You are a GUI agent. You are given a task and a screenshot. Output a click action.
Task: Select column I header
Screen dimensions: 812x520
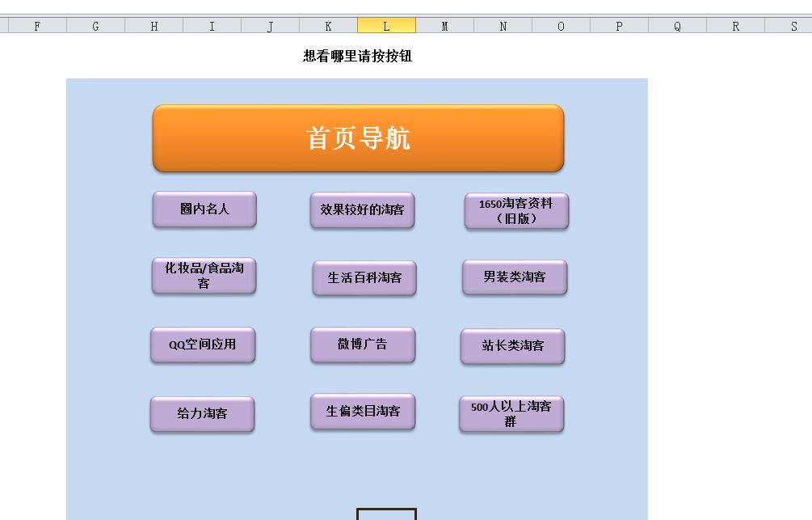212,26
